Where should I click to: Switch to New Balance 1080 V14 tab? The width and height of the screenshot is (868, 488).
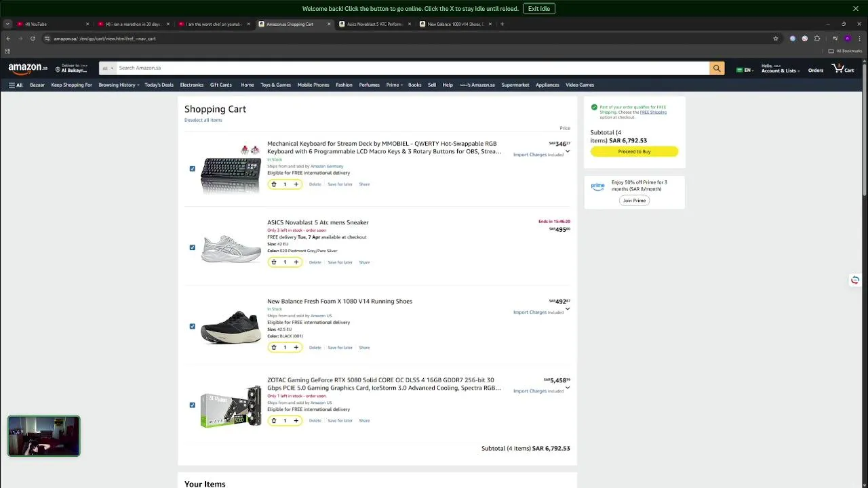455,24
